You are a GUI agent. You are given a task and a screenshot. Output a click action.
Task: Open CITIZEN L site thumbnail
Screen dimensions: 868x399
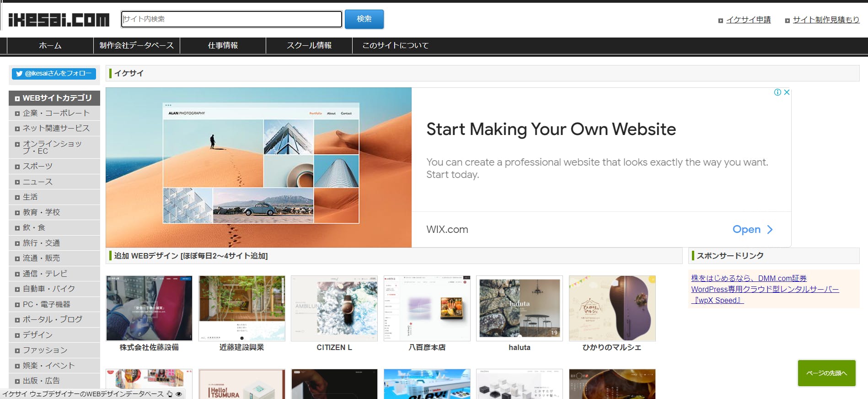click(x=334, y=308)
